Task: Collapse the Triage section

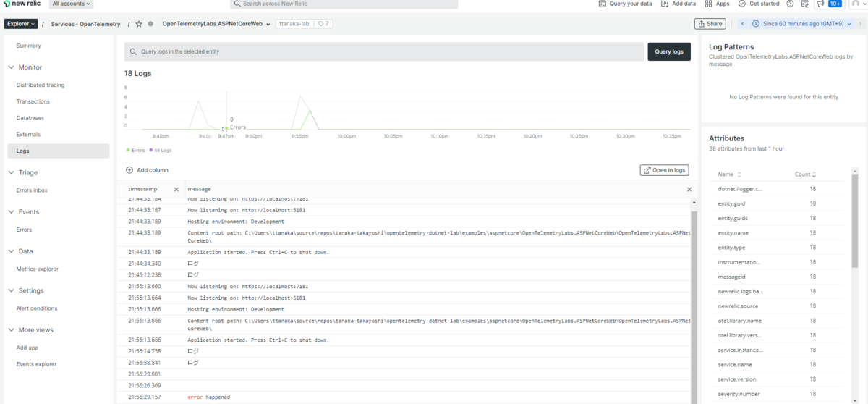Action: 12,172
